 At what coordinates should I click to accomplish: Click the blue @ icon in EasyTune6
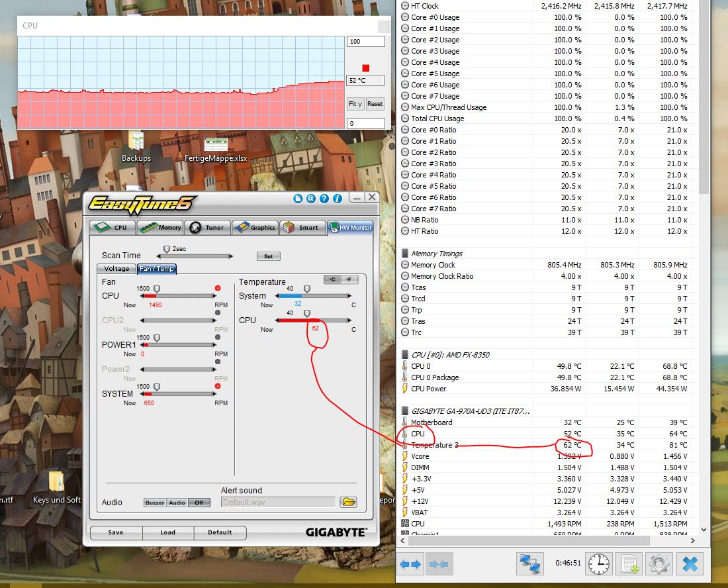click(311, 199)
